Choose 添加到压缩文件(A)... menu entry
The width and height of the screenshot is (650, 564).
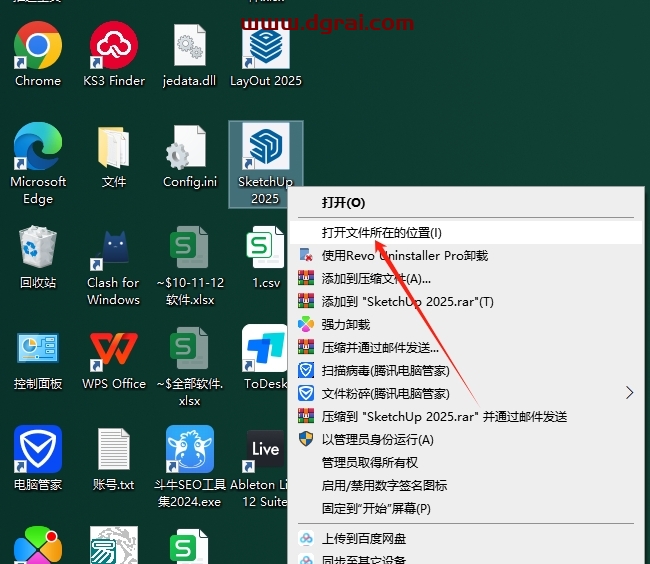point(466,278)
